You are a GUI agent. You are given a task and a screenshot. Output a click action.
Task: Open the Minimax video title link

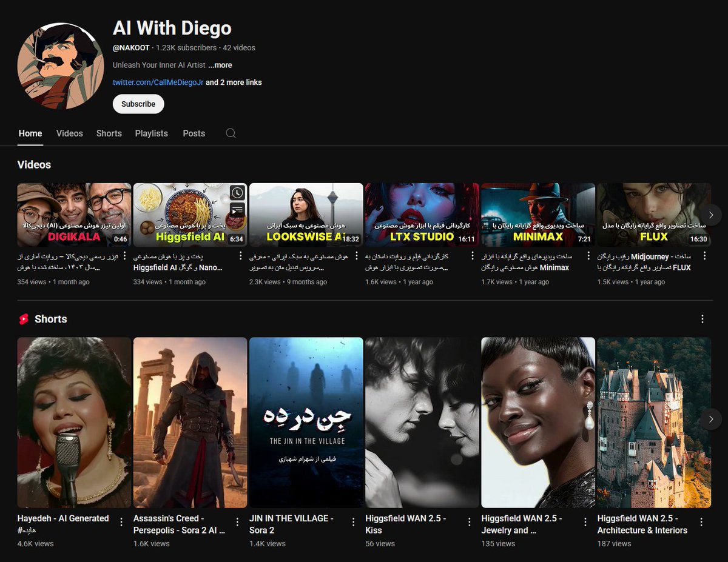(525, 262)
